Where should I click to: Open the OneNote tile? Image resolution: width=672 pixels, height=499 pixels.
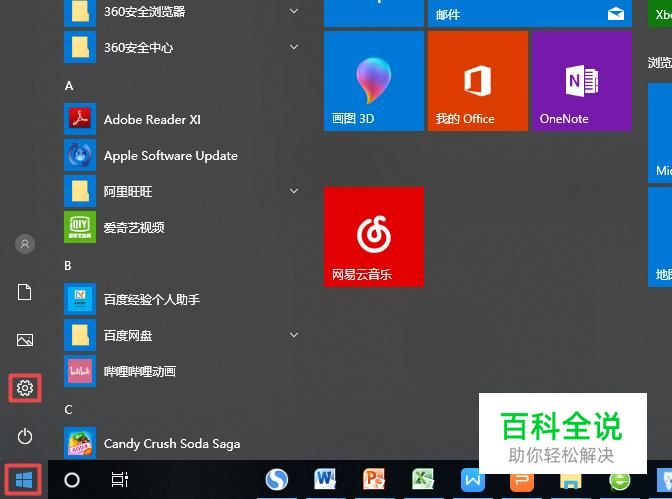tap(582, 81)
